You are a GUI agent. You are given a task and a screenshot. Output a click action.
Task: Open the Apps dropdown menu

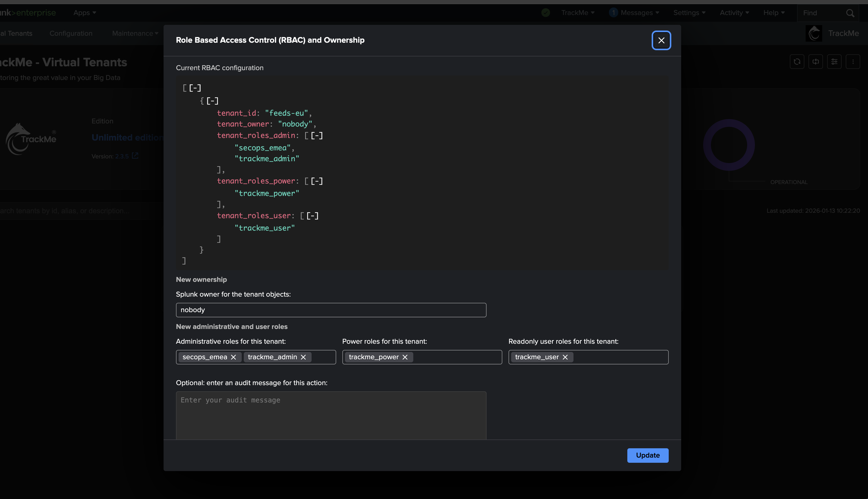point(84,13)
